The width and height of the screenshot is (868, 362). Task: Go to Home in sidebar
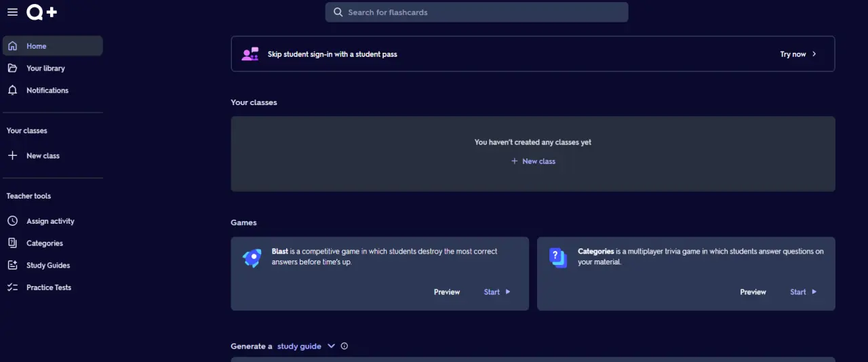(53, 46)
